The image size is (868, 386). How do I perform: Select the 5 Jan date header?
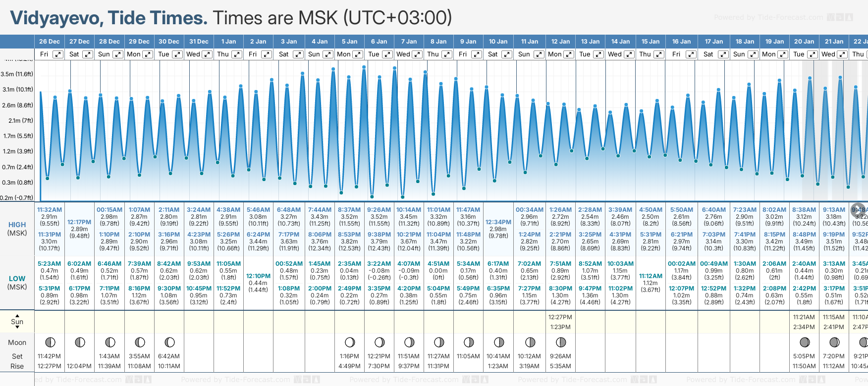[349, 42]
